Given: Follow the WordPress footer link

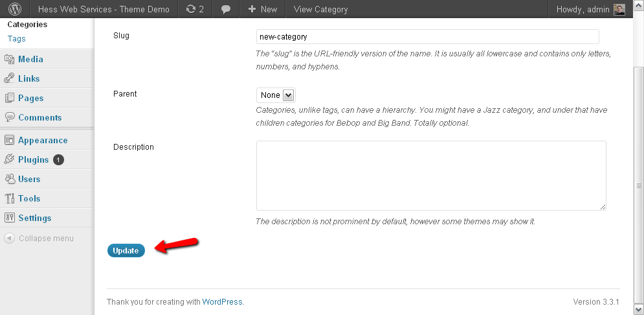Looking at the screenshot, I should pyautogui.click(x=222, y=302).
